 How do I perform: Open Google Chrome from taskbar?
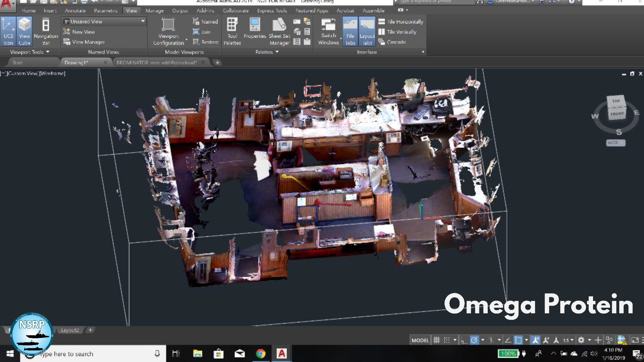coord(261,354)
